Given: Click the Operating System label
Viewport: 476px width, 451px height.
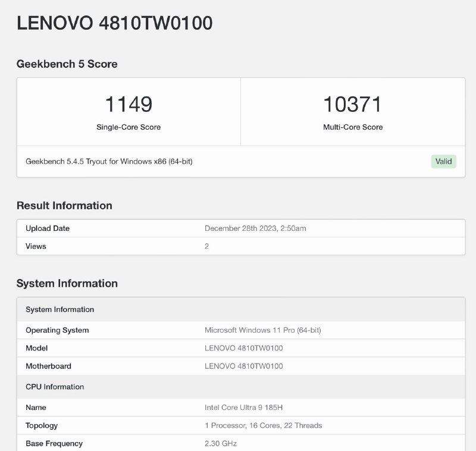Looking at the screenshot, I should click(x=57, y=330).
